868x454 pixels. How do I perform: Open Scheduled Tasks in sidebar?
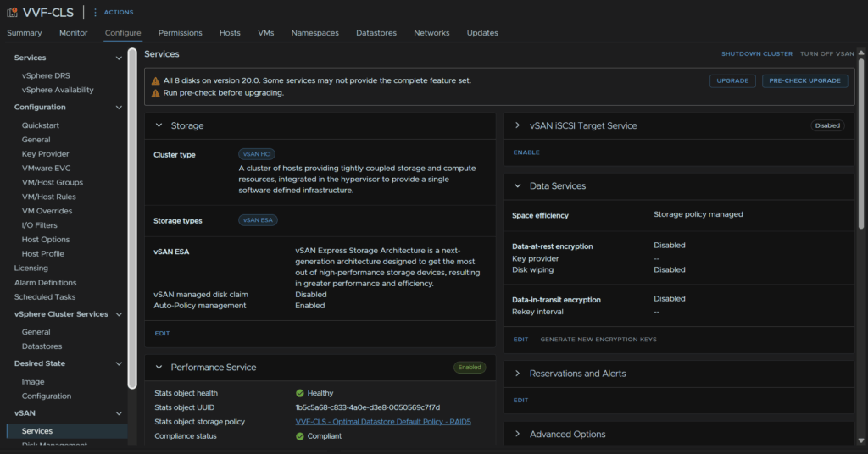(x=45, y=297)
